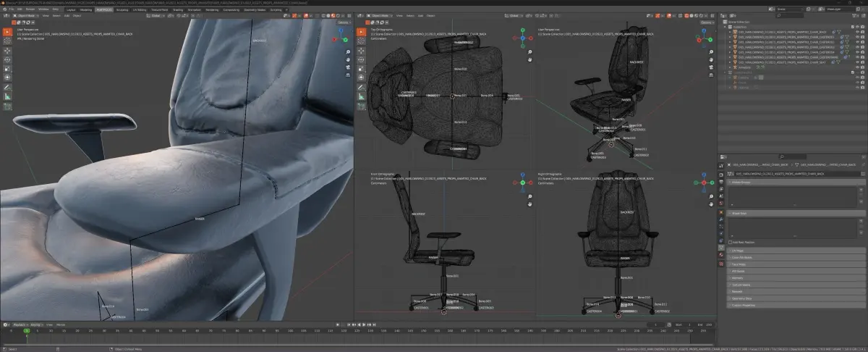Select the Move tool in left viewport toolbar

7,51
